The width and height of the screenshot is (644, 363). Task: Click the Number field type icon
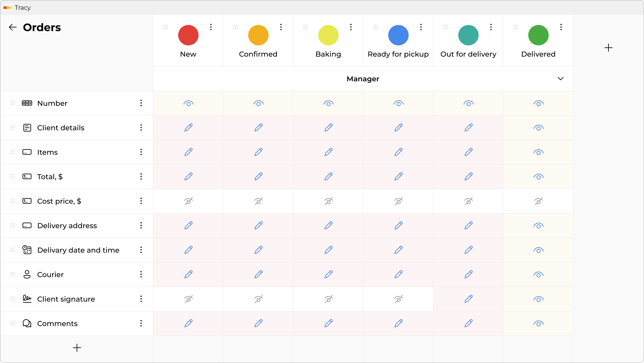tap(27, 103)
